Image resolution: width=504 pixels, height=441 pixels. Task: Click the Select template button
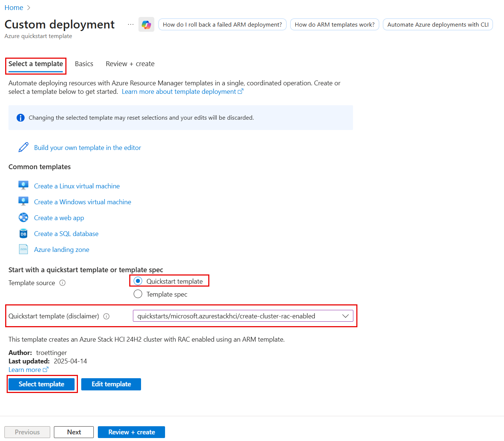click(41, 384)
